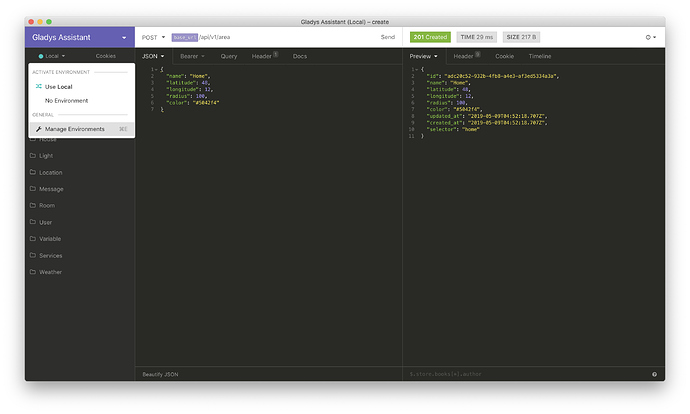The width and height of the screenshot is (690, 414).
Task: Send the request
Action: tap(388, 37)
